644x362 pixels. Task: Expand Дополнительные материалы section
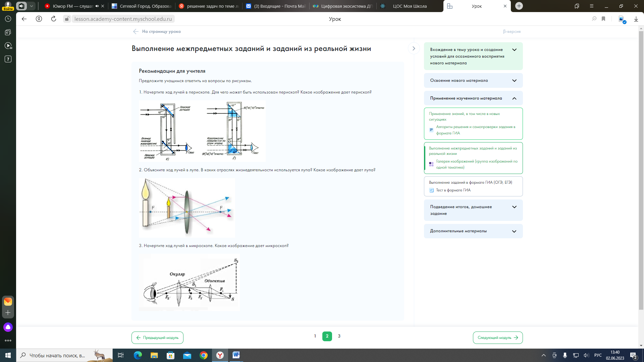[x=473, y=231]
